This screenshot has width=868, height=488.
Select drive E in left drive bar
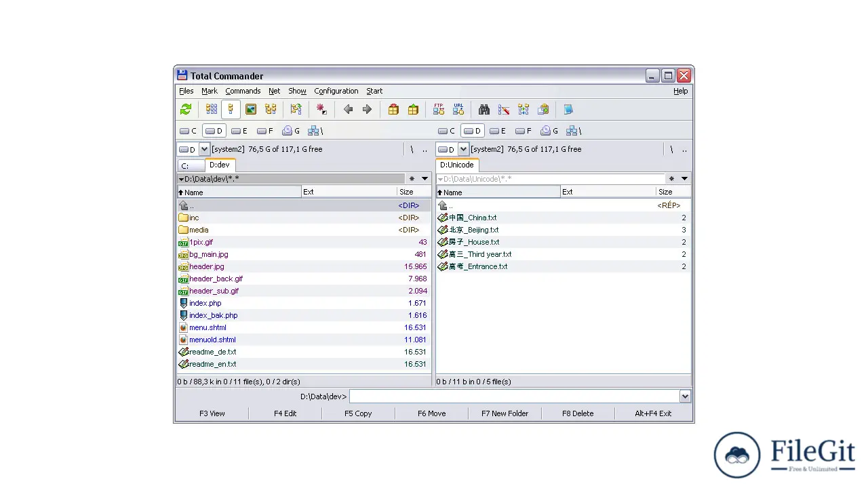point(239,131)
